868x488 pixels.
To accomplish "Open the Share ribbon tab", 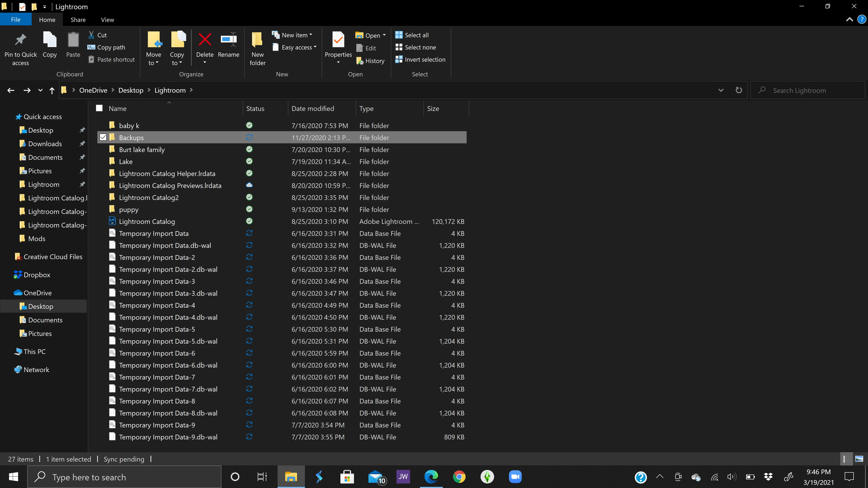I will point(78,20).
